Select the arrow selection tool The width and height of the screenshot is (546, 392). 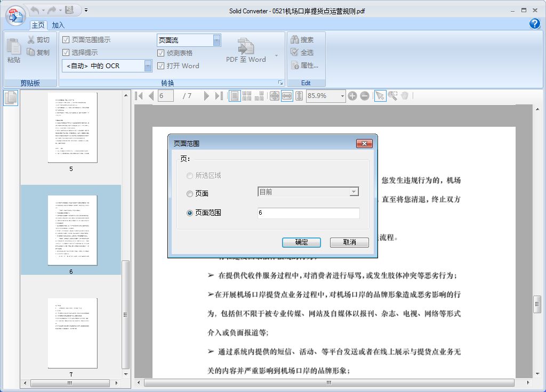point(380,96)
